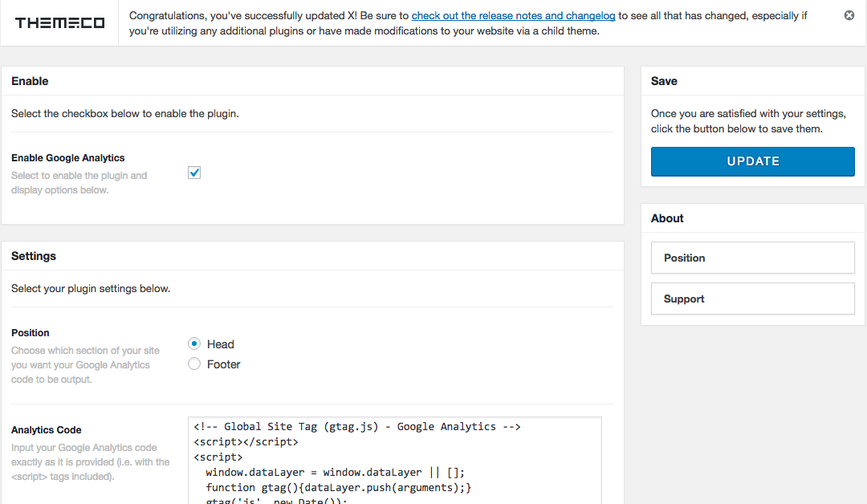The image size is (867, 504).
Task: Select the Footer position radio button
Action: click(194, 364)
